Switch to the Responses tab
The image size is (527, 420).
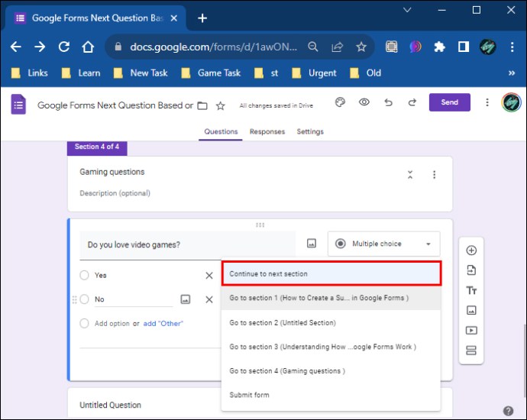tap(267, 131)
